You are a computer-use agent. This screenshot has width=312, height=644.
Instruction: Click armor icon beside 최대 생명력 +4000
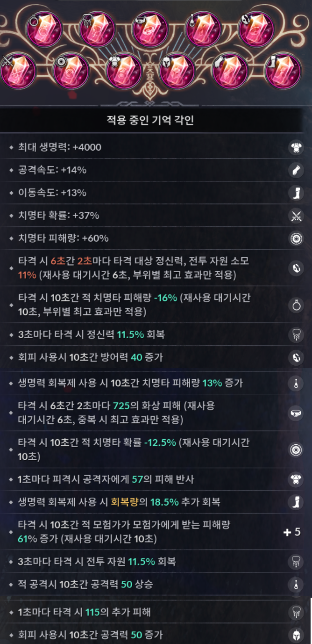pos(295,148)
